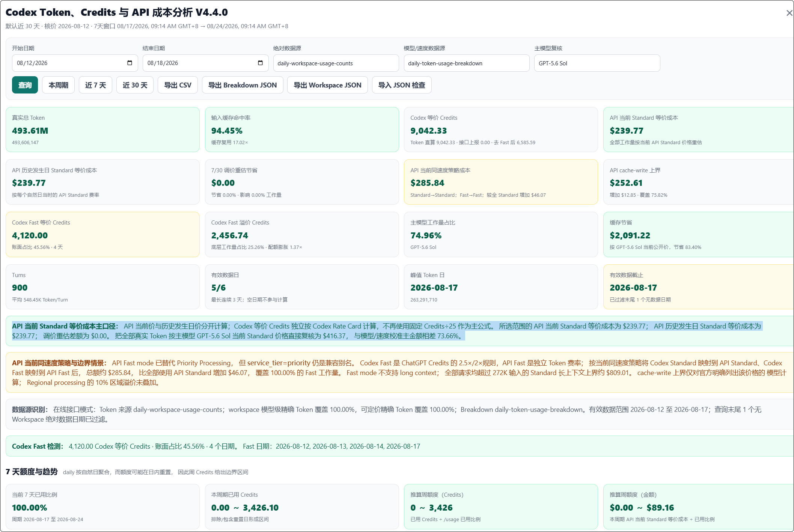The height and width of the screenshot is (532, 794).
Task: Open 导入 JSON 检查 import button
Action: [x=402, y=85]
